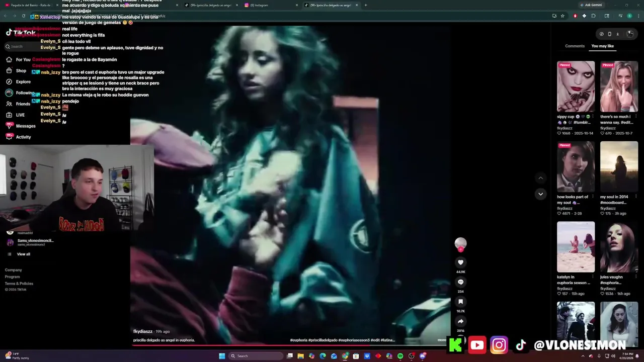Switch to the Paquita la del Barrio tab

[x=31, y=5]
